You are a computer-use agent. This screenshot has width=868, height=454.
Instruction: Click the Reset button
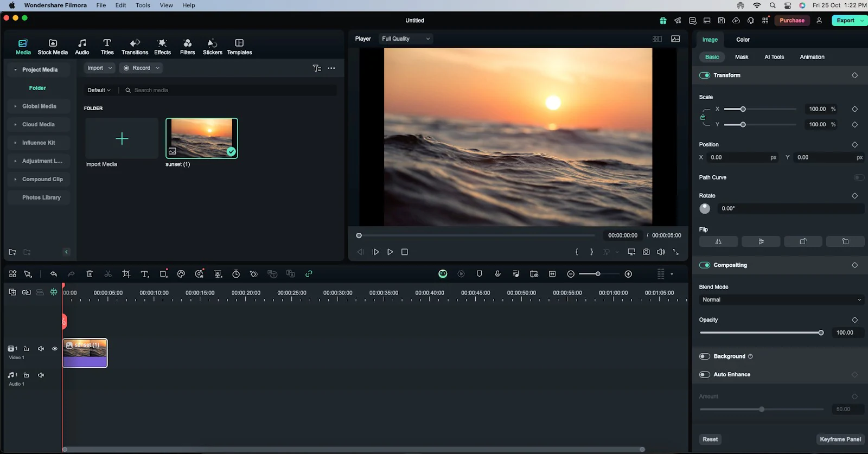(710, 439)
